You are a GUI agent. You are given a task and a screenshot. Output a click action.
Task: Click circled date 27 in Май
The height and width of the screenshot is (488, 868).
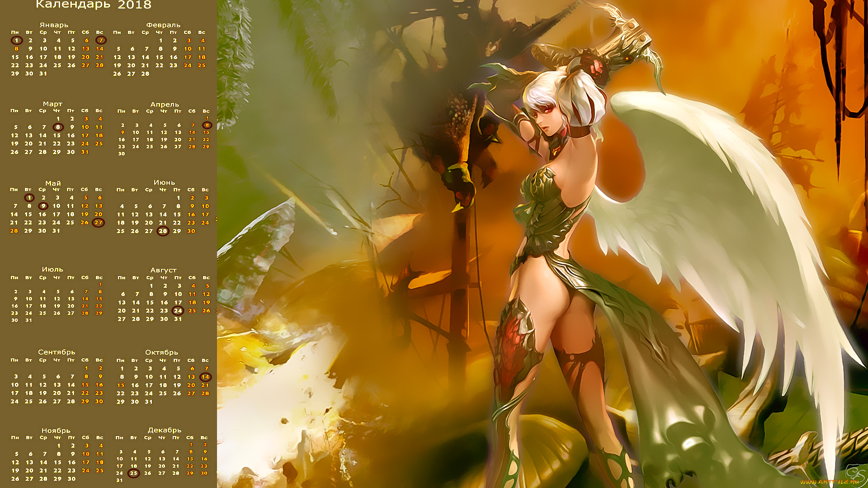pyautogui.click(x=98, y=222)
